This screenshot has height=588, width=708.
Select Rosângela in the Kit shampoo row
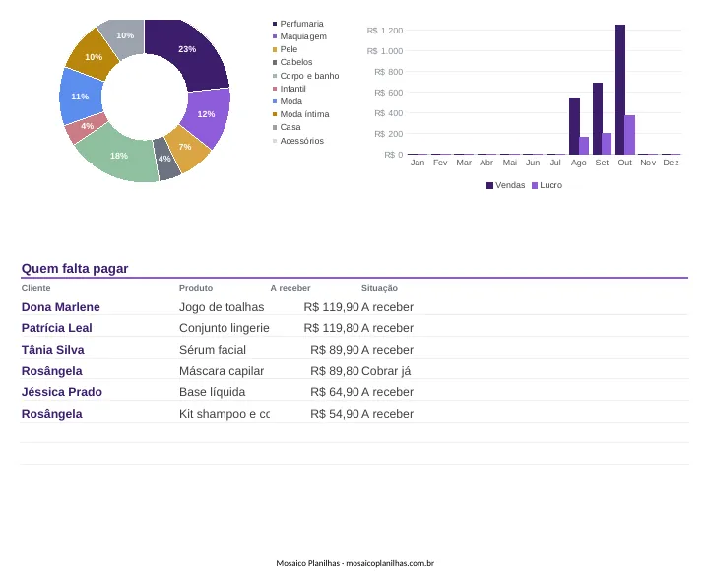[x=51, y=414]
